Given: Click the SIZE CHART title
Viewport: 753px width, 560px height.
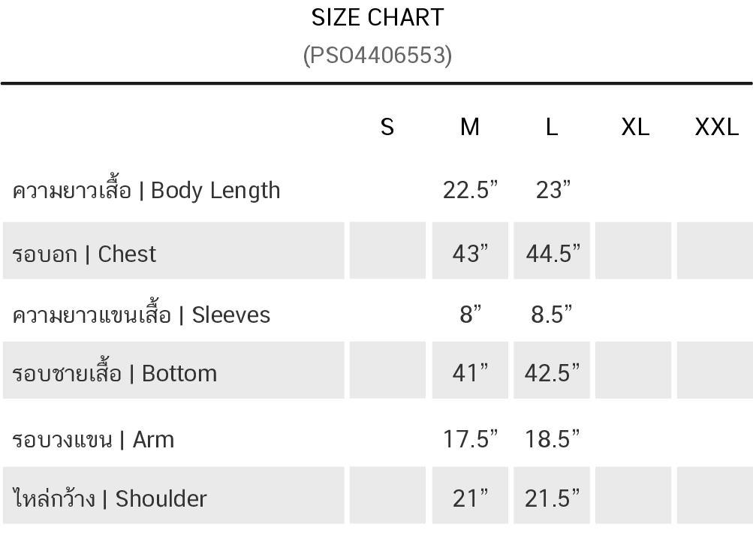Looking at the screenshot, I should (x=378, y=17).
